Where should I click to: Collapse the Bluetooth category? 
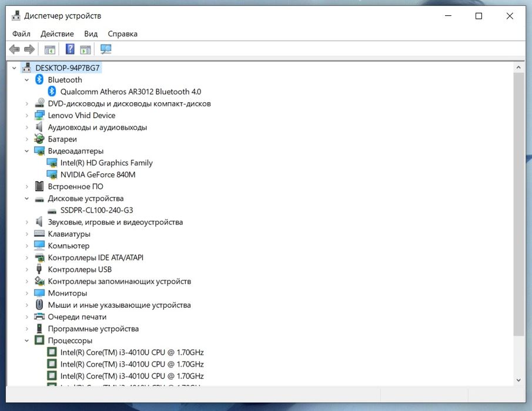point(27,80)
